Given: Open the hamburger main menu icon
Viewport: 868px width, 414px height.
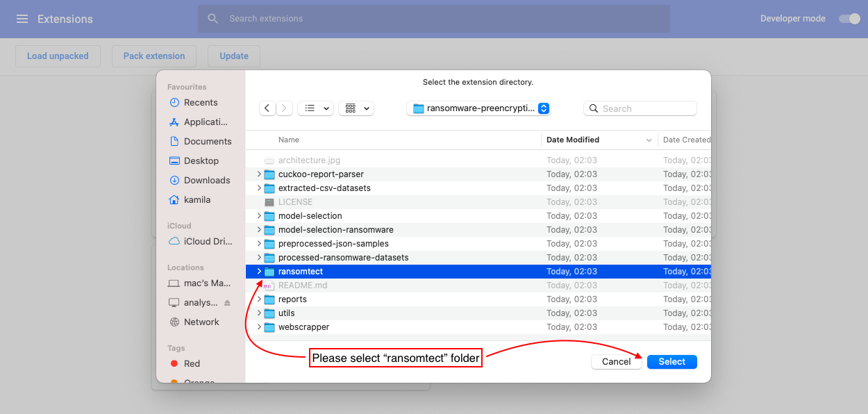Looking at the screenshot, I should tap(22, 19).
